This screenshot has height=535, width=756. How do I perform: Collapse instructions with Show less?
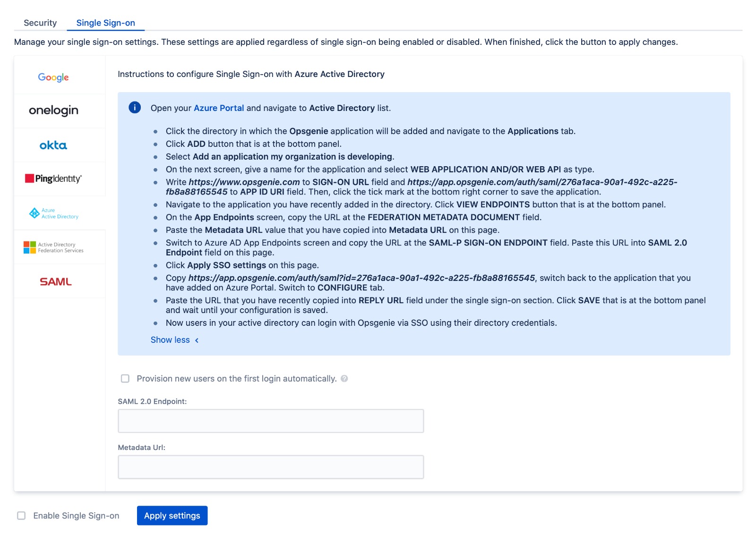170,340
